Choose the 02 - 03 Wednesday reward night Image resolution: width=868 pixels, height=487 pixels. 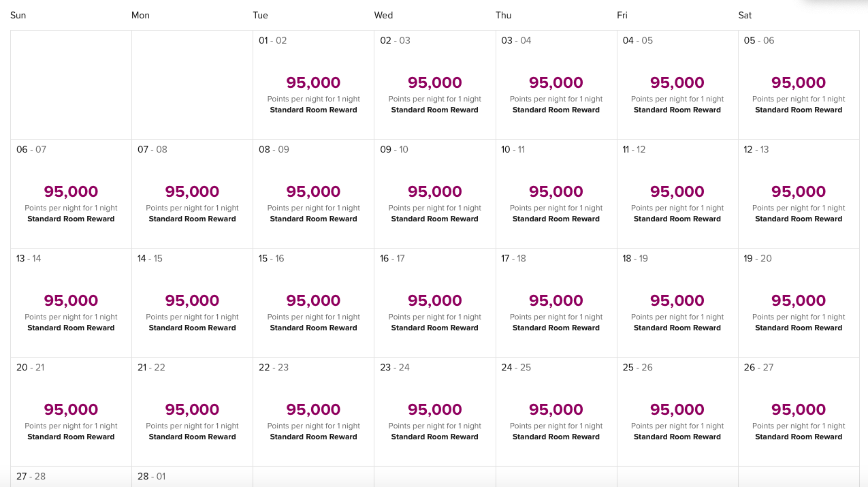click(434, 85)
